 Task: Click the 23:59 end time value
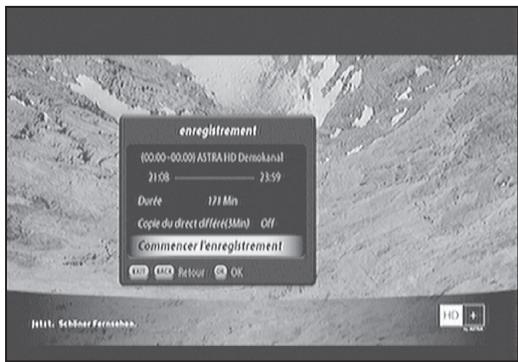tap(270, 177)
